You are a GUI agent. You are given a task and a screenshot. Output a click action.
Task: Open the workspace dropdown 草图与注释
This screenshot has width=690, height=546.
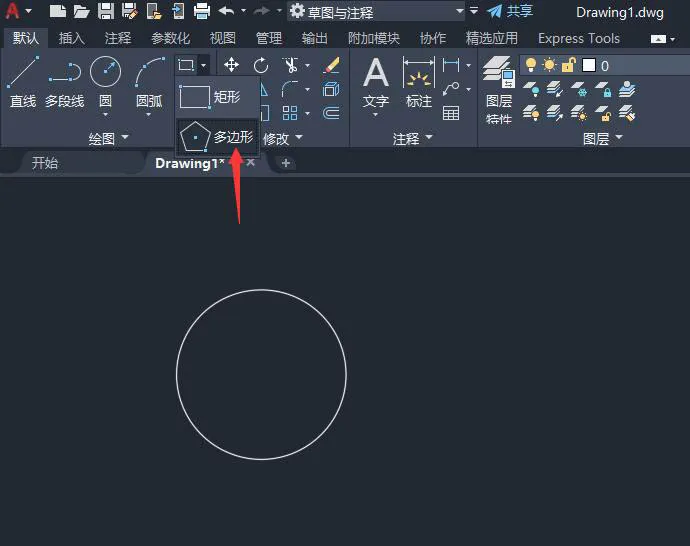(x=377, y=11)
